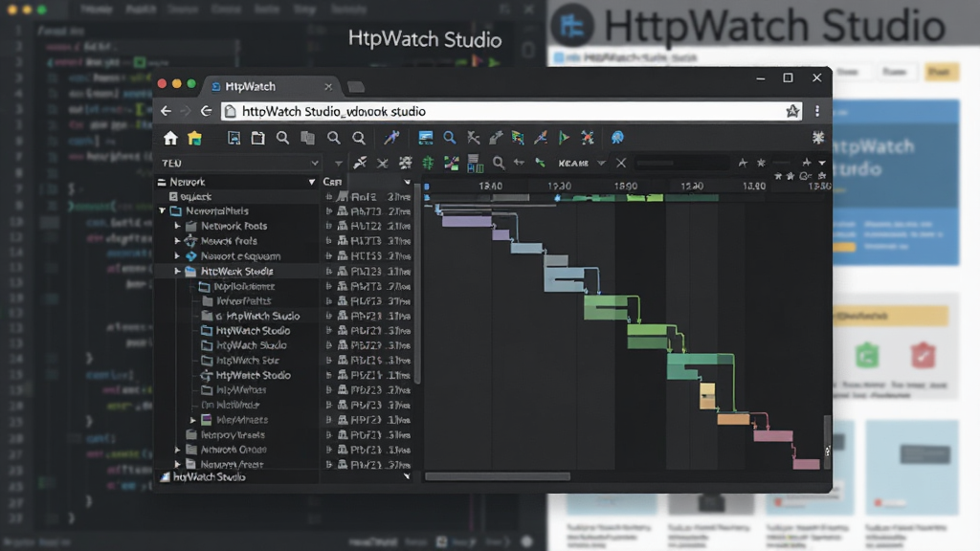The width and height of the screenshot is (980, 551).
Task: Select the Network Foots tree item
Action: tap(234, 226)
